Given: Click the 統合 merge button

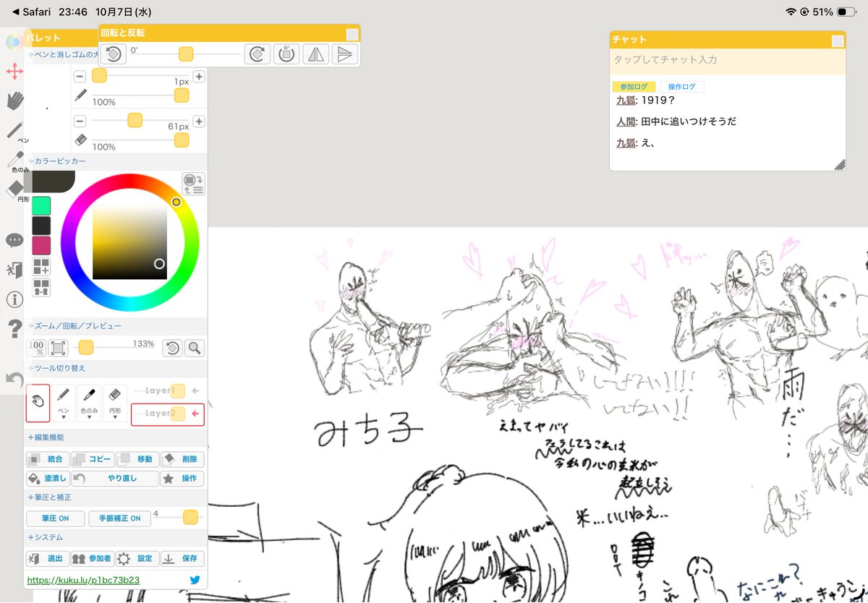Looking at the screenshot, I should pos(48,459).
